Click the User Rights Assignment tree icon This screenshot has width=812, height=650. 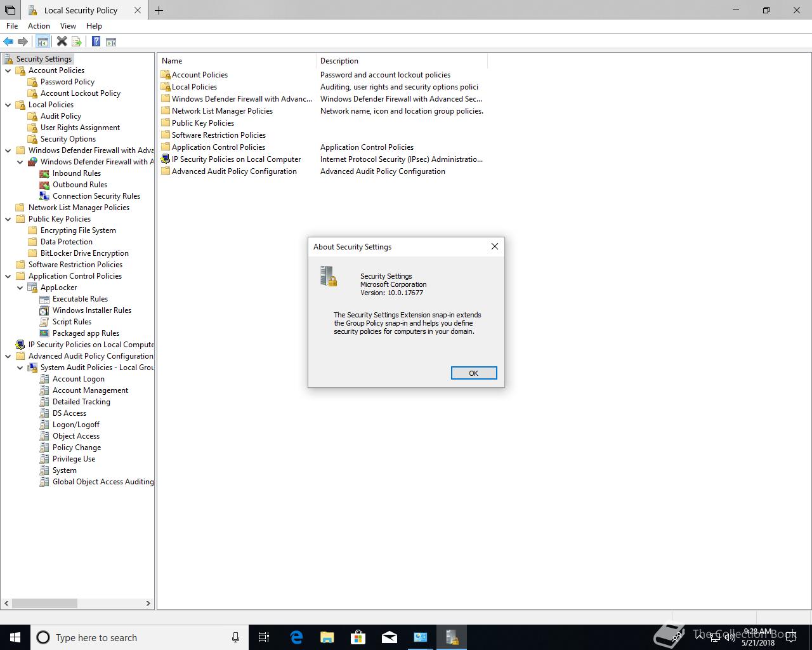click(33, 128)
